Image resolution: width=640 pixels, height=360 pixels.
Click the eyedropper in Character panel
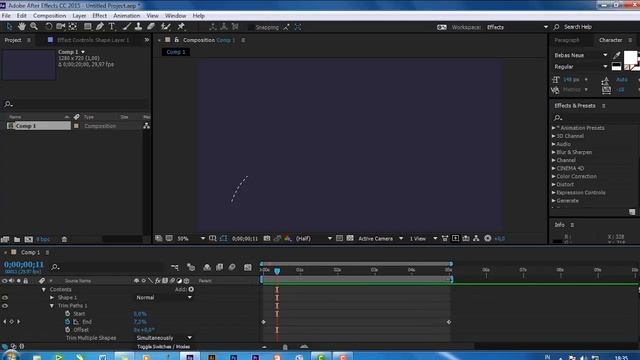point(617,55)
